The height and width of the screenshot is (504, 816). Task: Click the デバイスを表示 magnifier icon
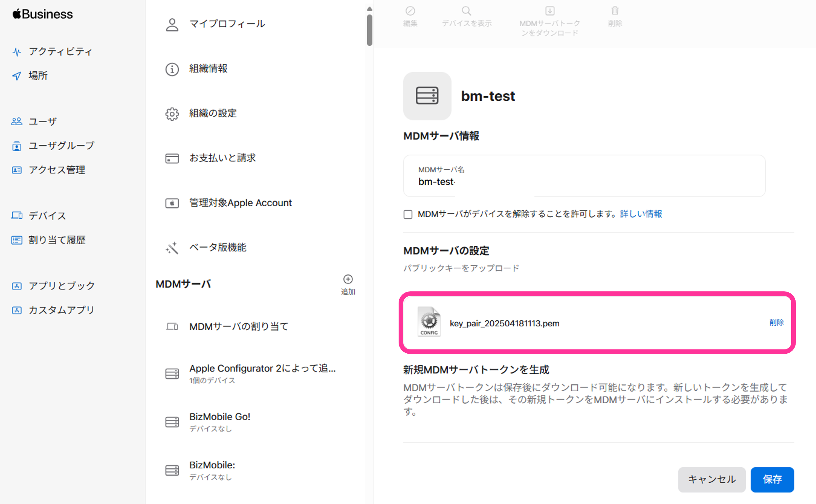click(x=466, y=11)
